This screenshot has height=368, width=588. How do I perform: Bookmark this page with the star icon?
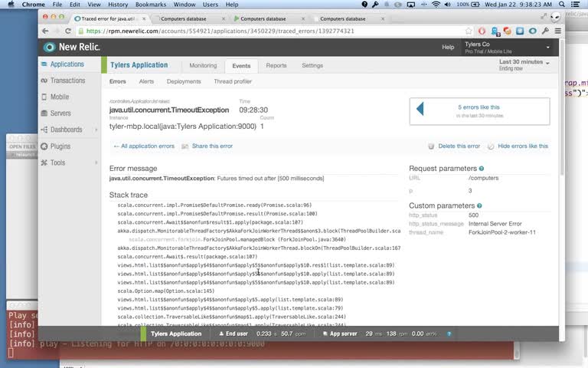coord(469,31)
